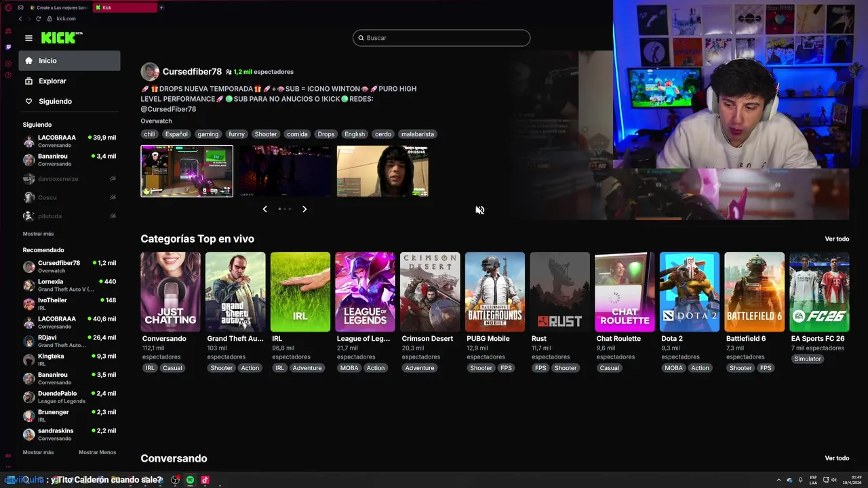Select the third featured stream thumbnail
This screenshot has width=868, height=488.
[x=382, y=171]
